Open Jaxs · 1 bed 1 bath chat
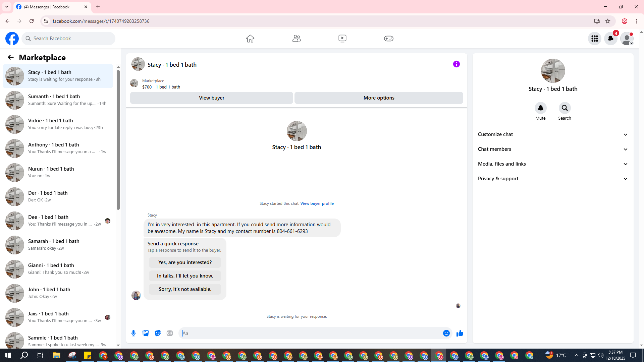 tap(58, 317)
